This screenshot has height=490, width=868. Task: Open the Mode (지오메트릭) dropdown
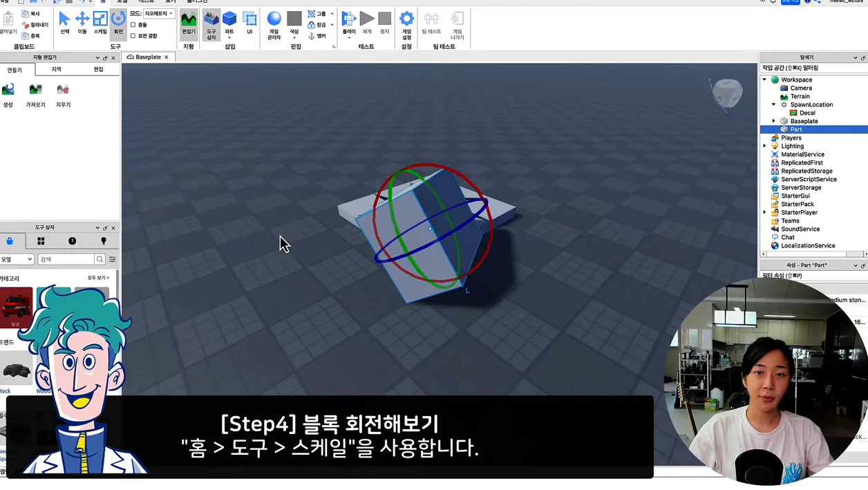tap(158, 14)
